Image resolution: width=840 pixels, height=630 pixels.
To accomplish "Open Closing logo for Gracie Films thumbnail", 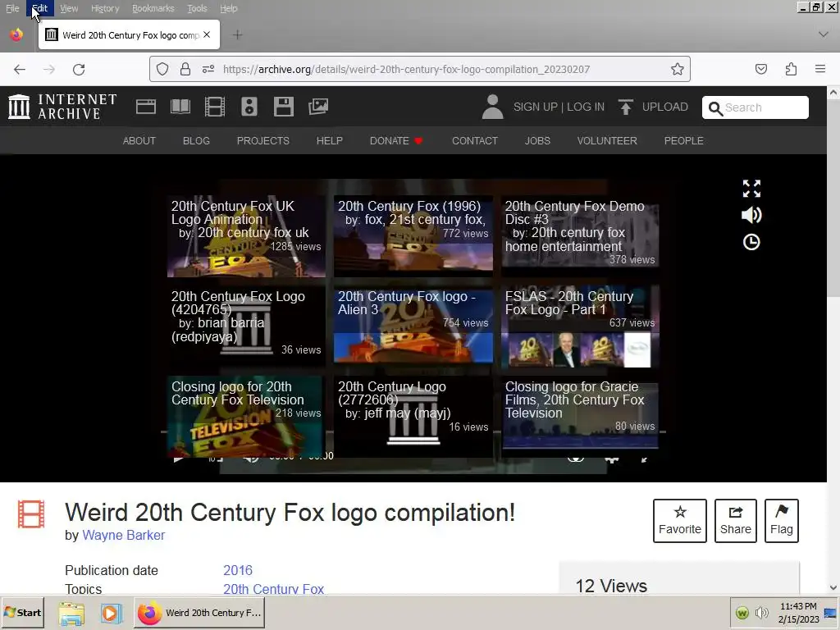I will pos(580,414).
